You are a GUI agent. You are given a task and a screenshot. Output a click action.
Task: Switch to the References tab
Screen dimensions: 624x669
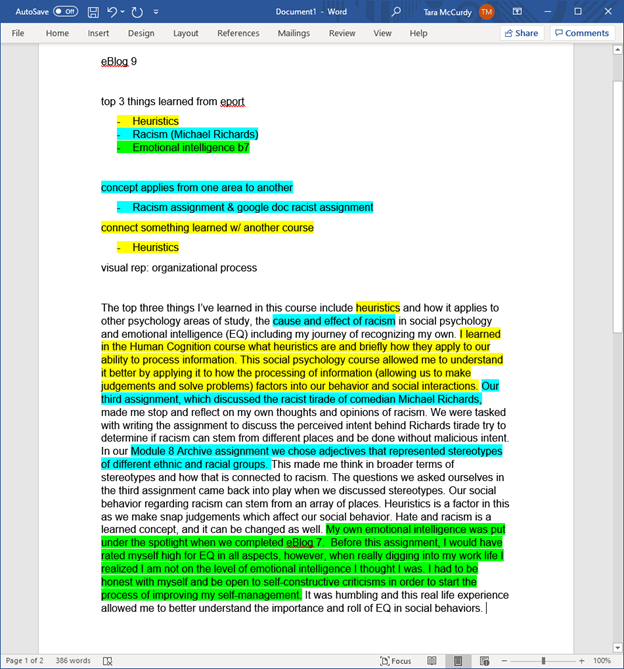pyautogui.click(x=238, y=33)
